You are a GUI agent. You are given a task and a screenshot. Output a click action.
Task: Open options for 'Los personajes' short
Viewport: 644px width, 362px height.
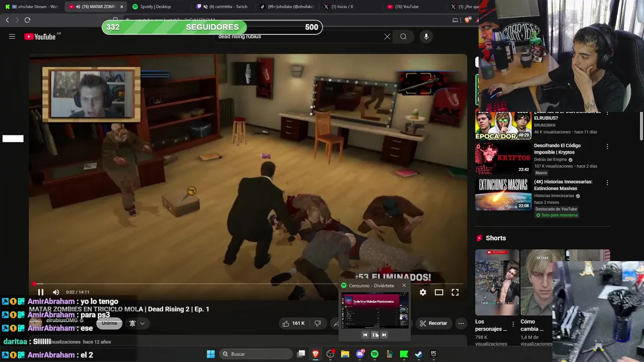click(x=513, y=324)
